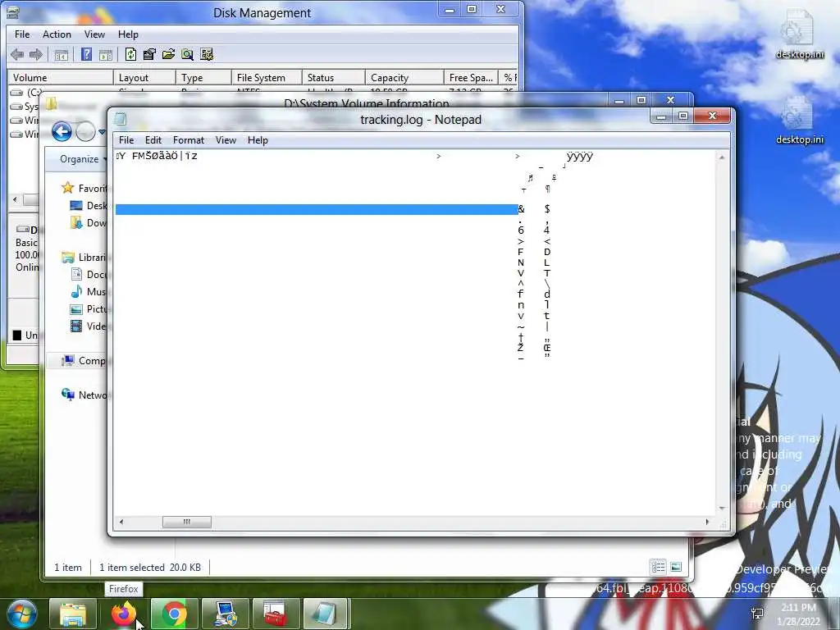The height and width of the screenshot is (630, 840).
Task: Select the lower desktop.ini desktop icon
Action: pyautogui.click(x=799, y=121)
